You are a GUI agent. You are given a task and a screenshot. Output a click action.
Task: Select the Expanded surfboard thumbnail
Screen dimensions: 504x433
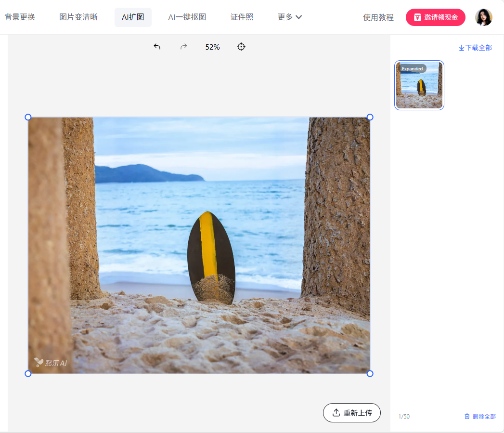pos(419,85)
